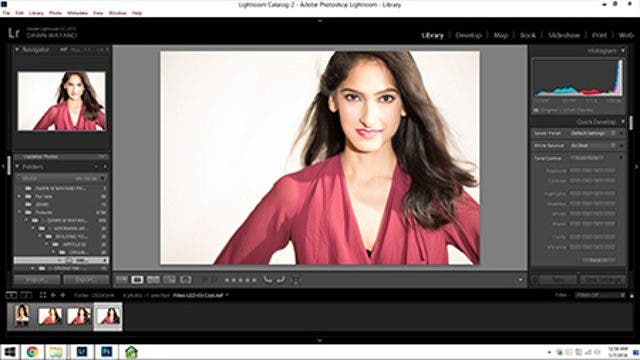
Task: Click the Export button
Action: (86, 280)
